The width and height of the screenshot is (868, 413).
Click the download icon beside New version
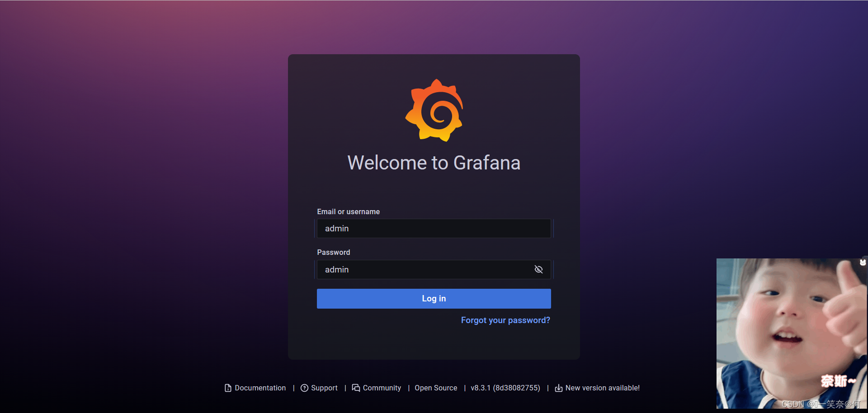559,388
